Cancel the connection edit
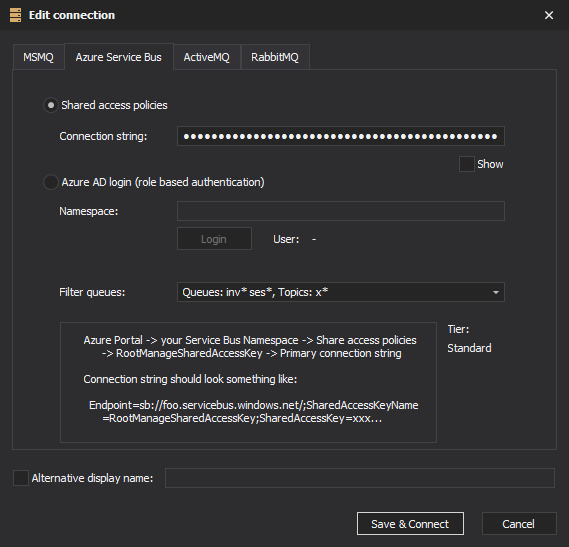 519,524
